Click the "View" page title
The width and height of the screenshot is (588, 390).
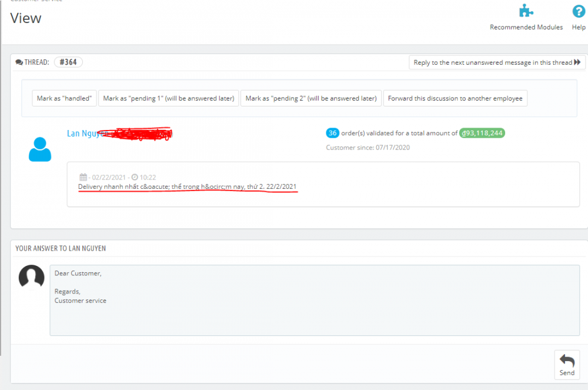pyautogui.click(x=26, y=18)
